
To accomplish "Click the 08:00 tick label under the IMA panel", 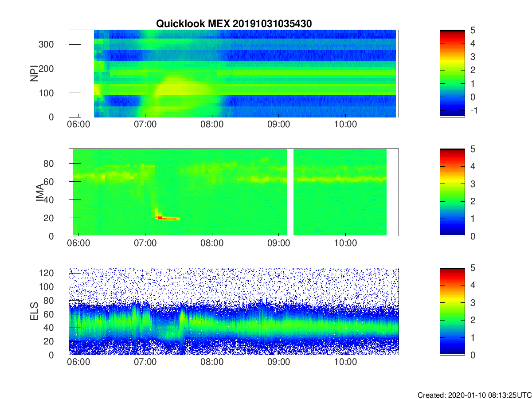I will [212, 243].
